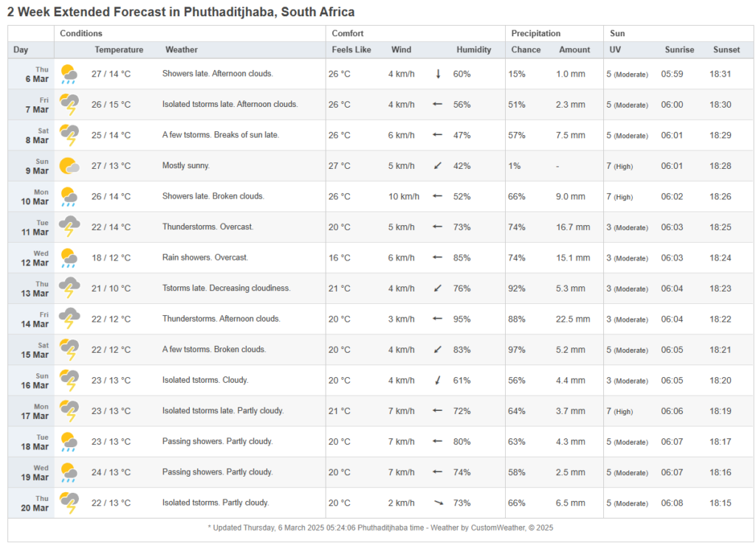Click the wind direction arrow for Sun 16 Mar

point(438,380)
